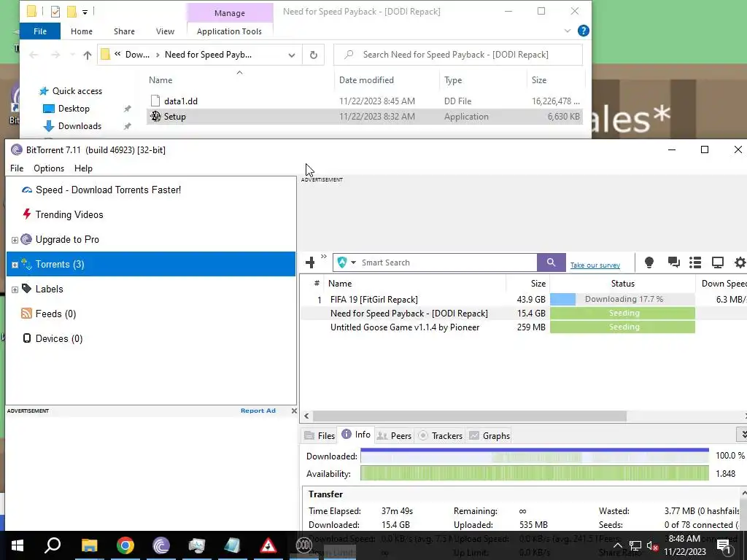Click the Trending Videos lightning icon
The height and width of the screenshot is (560, 747).
27,214
